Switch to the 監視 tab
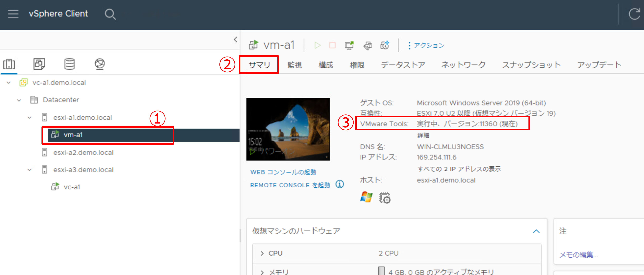This screenshot has height=275, width=644. click(295, 65)
